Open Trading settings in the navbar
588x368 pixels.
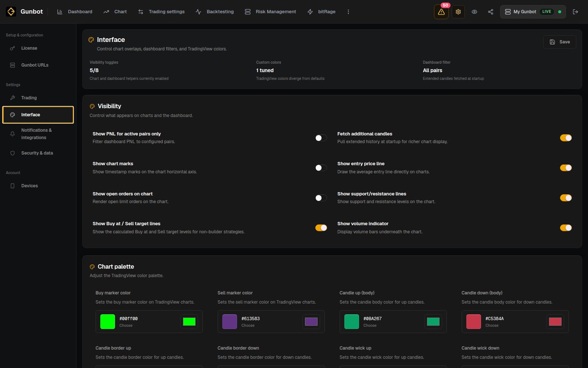click(x=161, y=12)
